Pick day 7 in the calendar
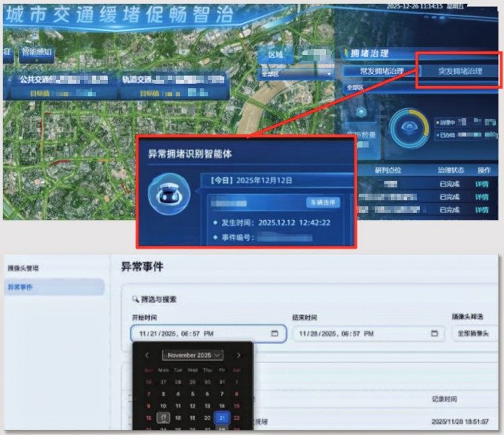The width and height of the screenshot is (504, 435). [222, 394]
